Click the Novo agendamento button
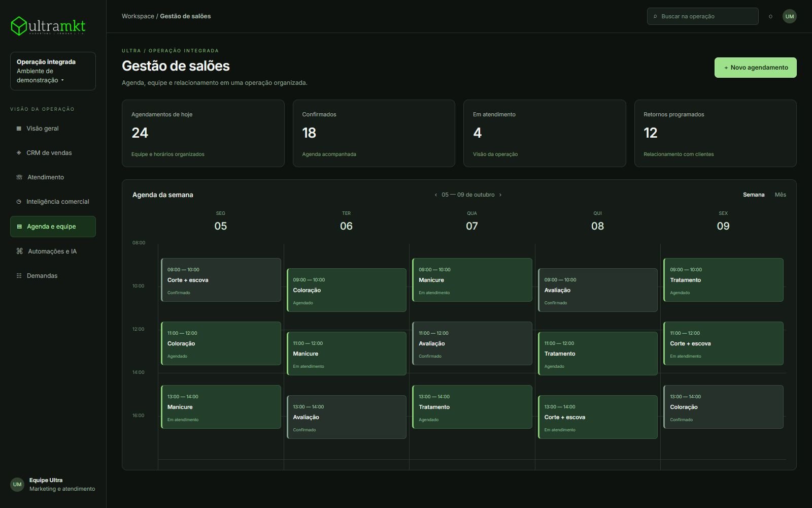Viewport: 812px width, 508px height. click(756, 68)
